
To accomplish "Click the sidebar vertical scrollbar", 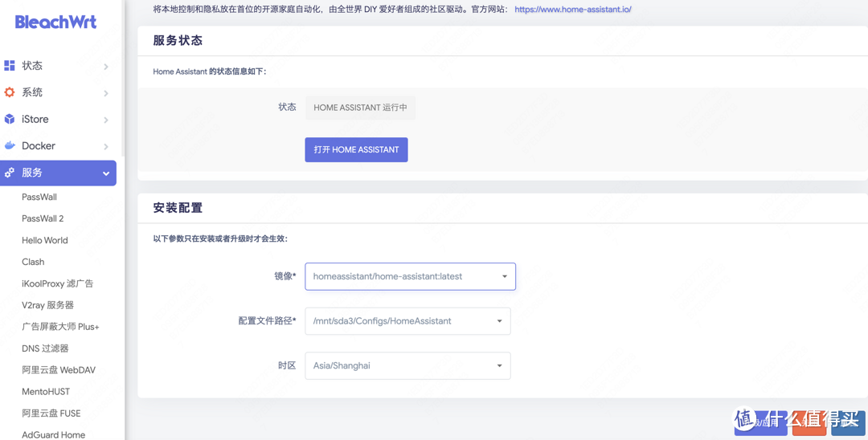I will tap(124, 77).
